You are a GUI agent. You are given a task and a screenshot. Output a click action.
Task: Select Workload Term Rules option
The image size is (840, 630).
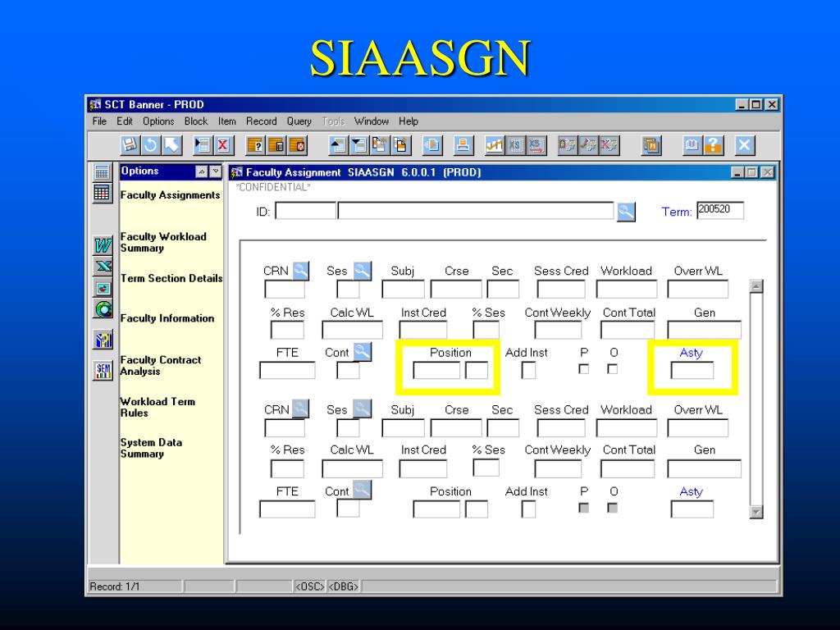(x=157, y=407)
